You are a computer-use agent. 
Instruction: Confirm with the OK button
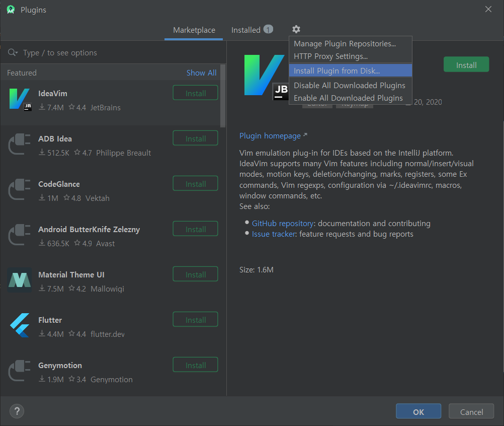(418, 411)
